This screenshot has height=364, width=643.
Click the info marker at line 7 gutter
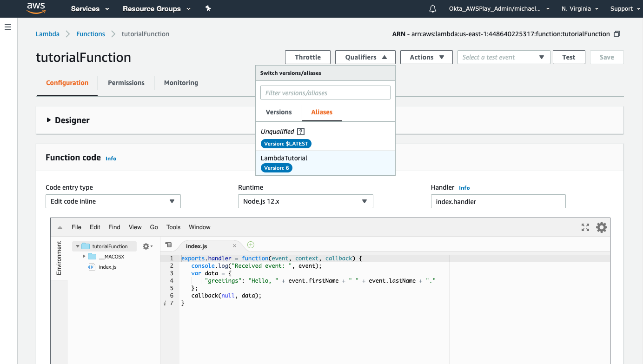(x=165, y=303)
